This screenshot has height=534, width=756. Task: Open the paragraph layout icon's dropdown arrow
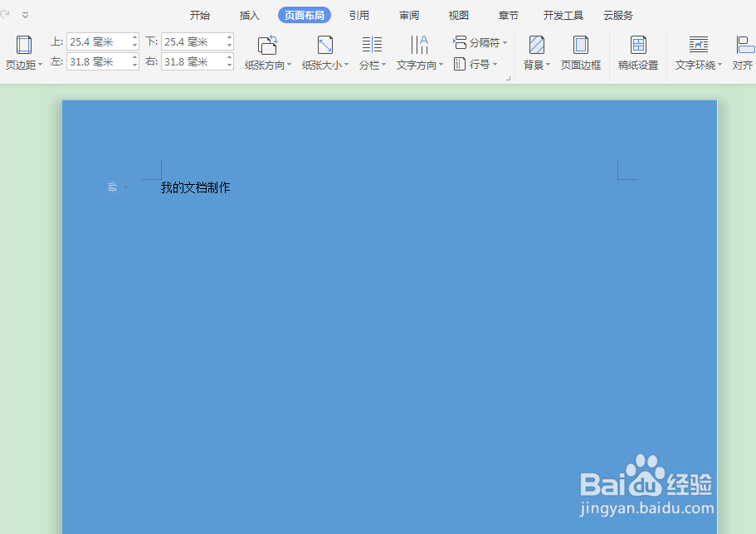click(x=126, y=187)
